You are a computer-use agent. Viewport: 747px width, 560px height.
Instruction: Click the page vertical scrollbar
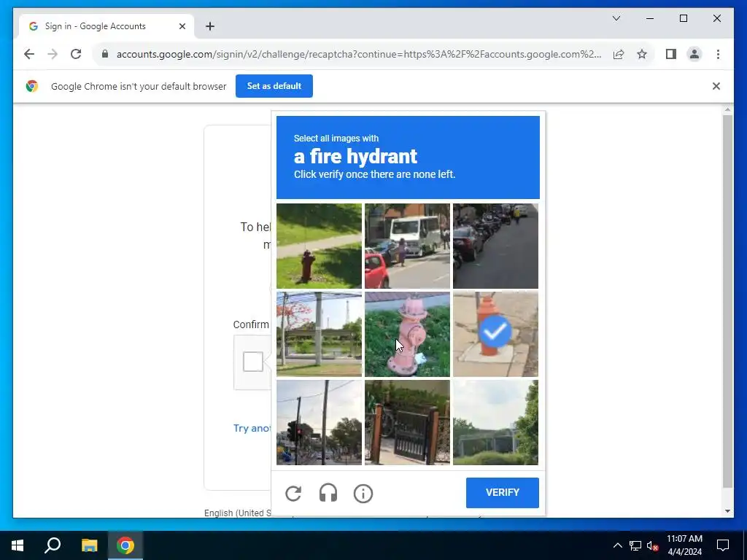(727, 301)
